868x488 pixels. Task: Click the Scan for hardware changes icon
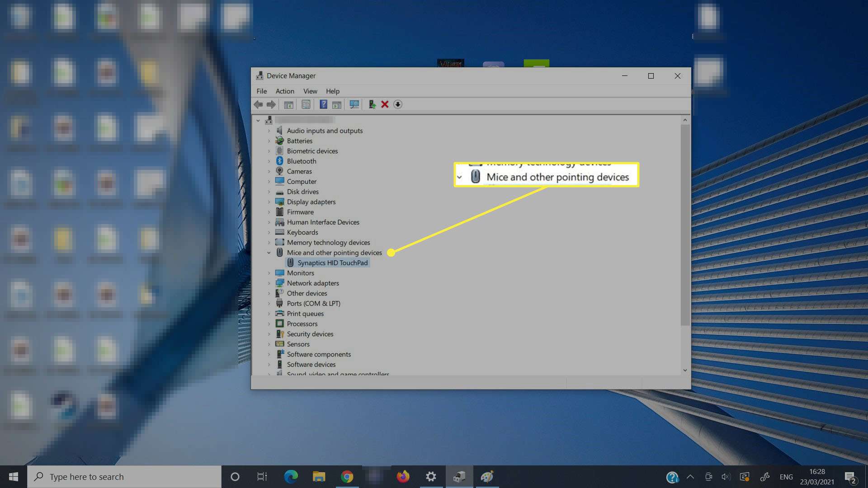354,104
